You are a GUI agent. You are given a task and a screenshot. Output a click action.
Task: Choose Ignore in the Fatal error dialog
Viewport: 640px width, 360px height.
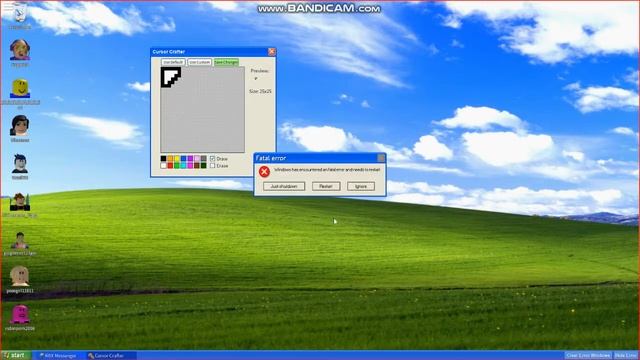361,186
